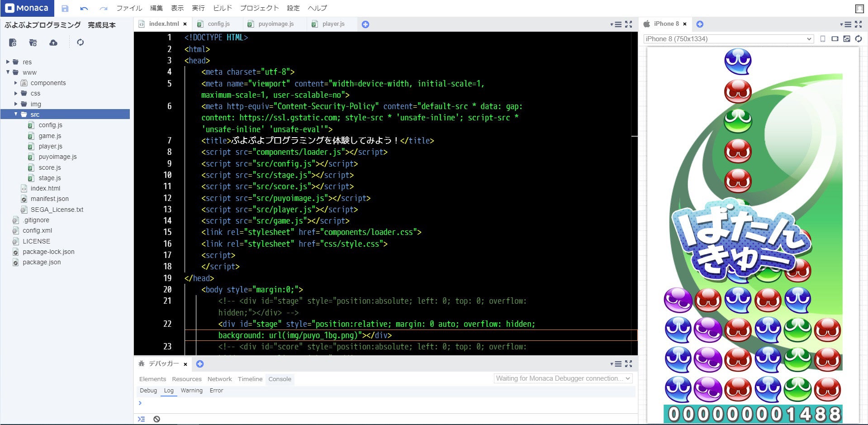Click the new file icon in project panel
This screenshot has width=868, height=425.
tap(13, 43)
